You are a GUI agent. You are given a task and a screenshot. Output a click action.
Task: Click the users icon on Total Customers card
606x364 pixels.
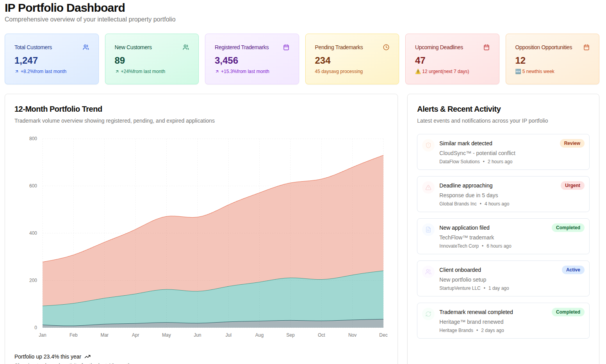[86, 47]
